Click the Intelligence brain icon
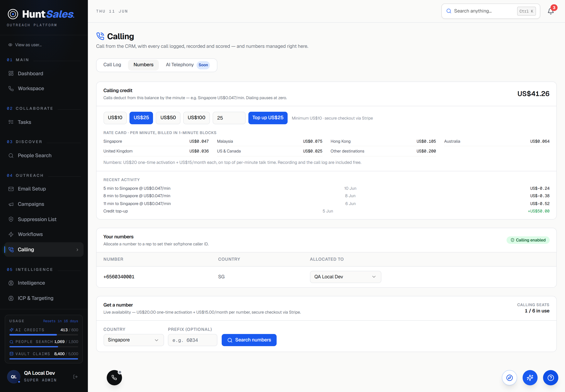Screen dimensions: 565x392 coord(11,283)
